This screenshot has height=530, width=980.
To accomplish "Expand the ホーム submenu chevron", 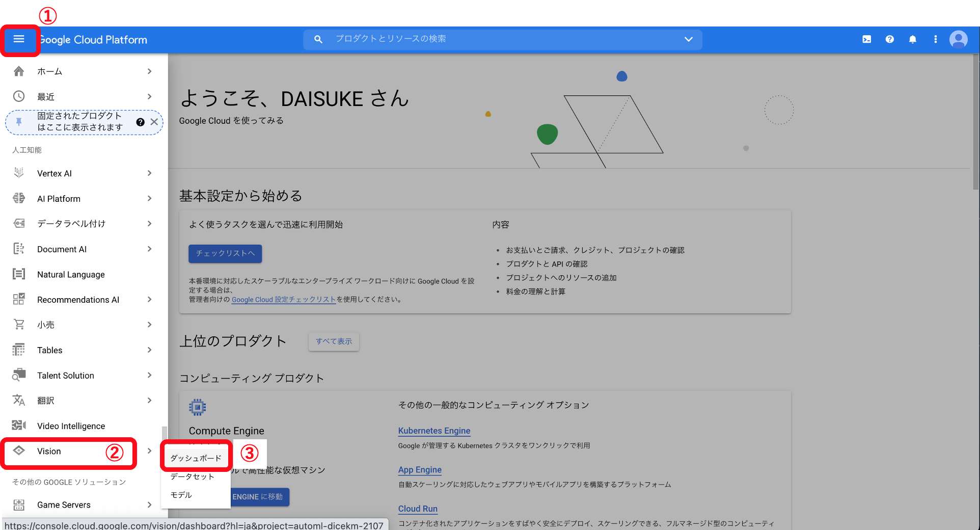I will click(149, 71).
